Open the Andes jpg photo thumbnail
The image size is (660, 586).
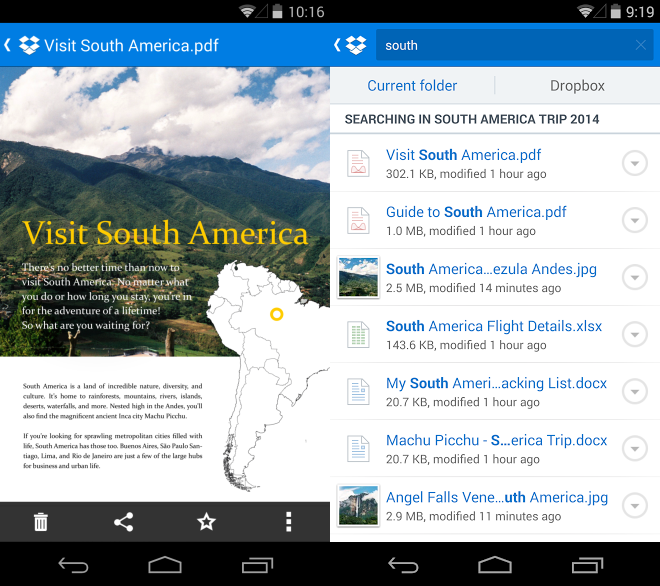click(359, 277)
